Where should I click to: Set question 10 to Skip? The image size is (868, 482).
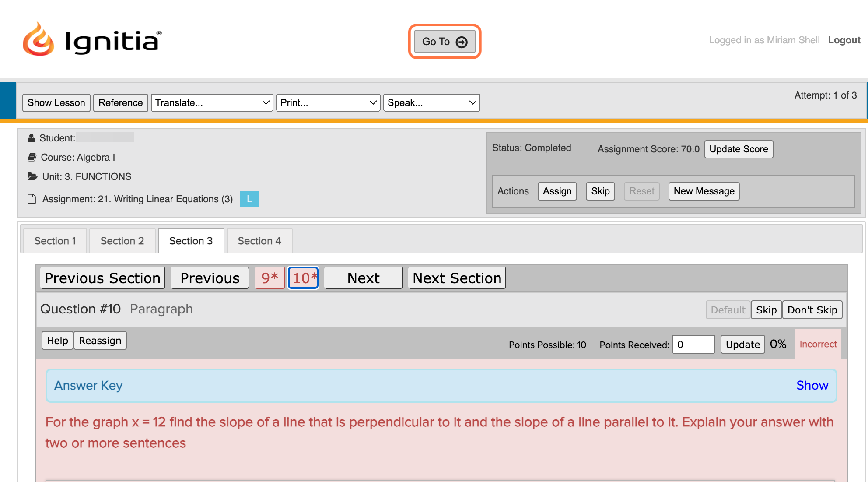766,310
